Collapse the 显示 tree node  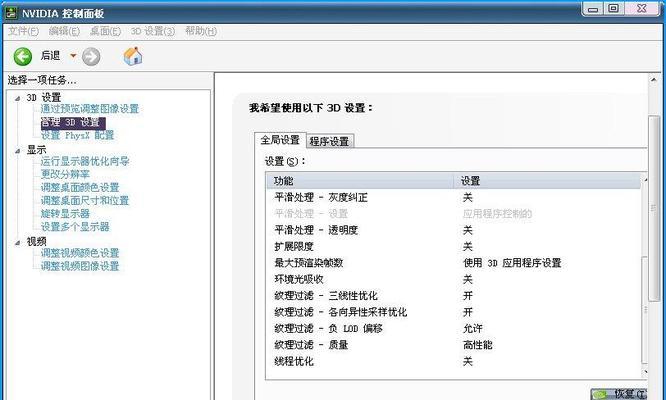click(x=17, y=151)
